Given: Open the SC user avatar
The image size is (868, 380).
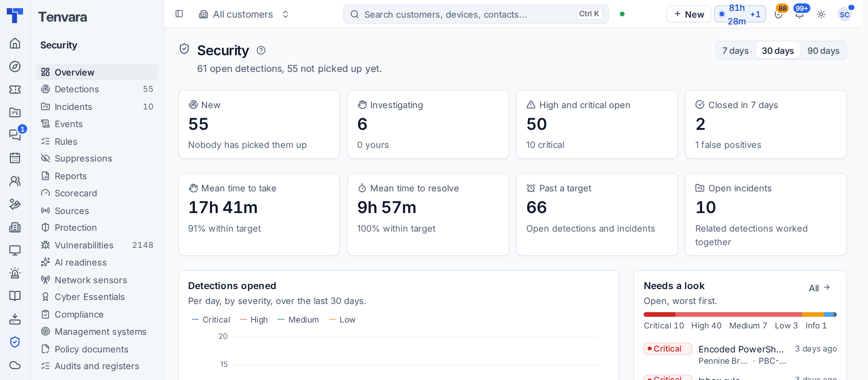Looking at the screenshot, I should (x=844, y=14).
